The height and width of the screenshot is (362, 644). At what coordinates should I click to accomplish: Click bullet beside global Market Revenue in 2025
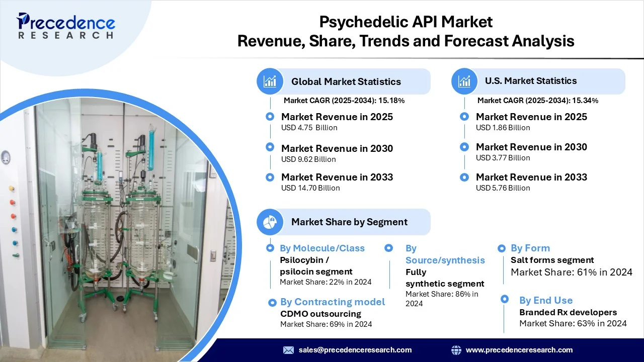coord(270,117)
